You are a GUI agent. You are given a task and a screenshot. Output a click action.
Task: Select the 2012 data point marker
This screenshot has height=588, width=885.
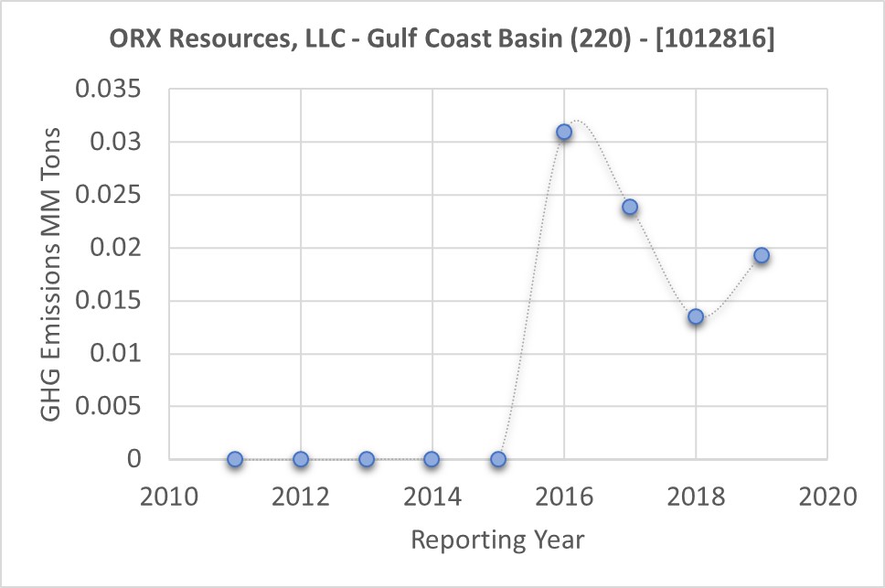pyautogui.click(x=301, y=459)
